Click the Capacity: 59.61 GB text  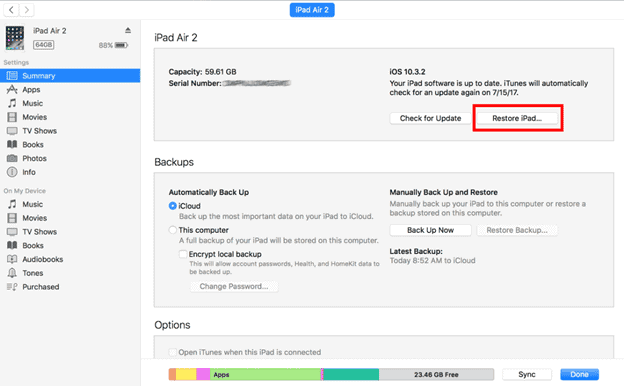pos(202,72)
